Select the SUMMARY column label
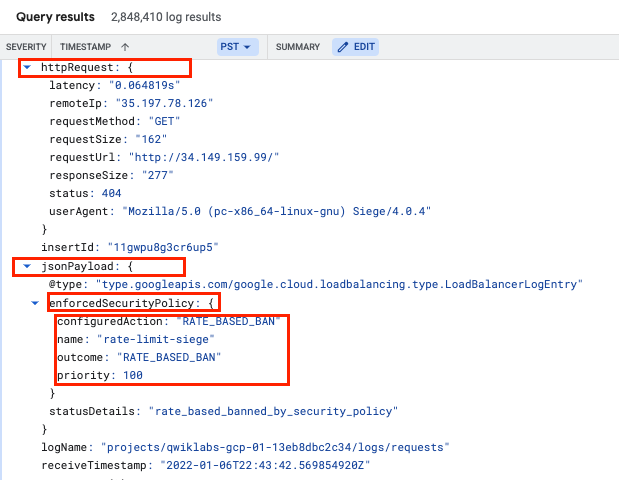Image resolution: width=619 pixels, height=480 pixels. click(x=297, y=47)
